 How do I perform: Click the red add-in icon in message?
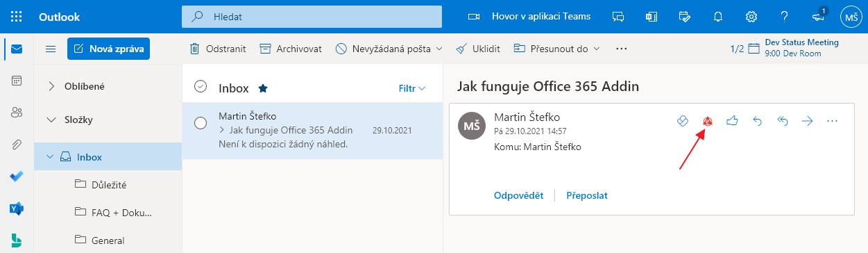click(708, 121)
